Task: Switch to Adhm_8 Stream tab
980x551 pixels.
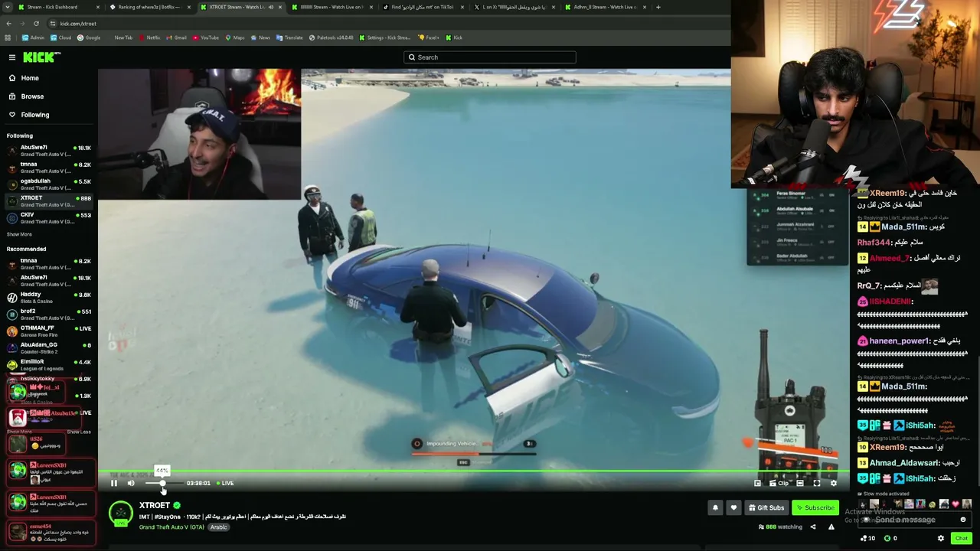Action: (605, 7)
